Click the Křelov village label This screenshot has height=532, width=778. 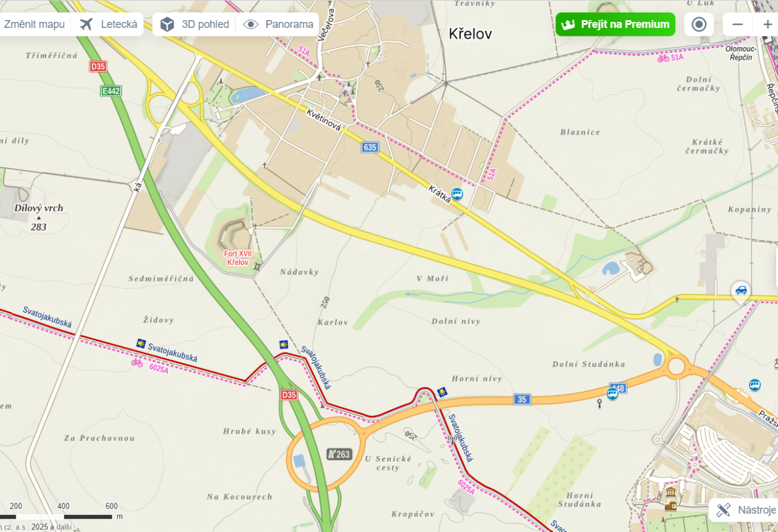470,34
